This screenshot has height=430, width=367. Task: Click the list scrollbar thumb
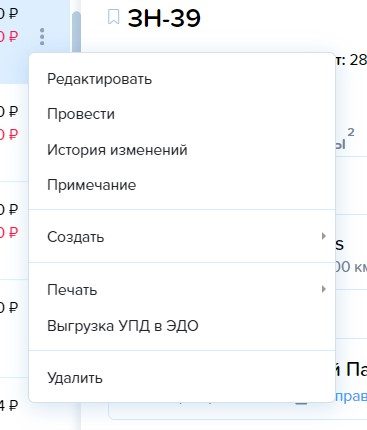(76, 32)
